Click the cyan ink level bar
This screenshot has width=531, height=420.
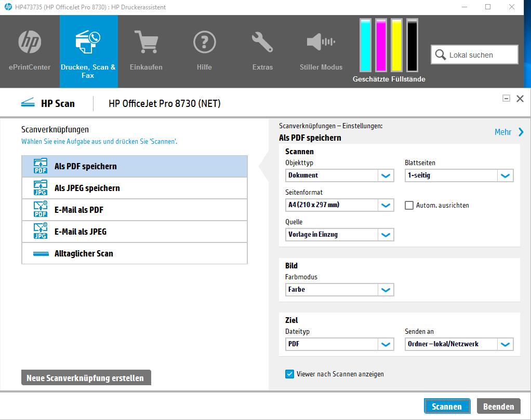365,45
